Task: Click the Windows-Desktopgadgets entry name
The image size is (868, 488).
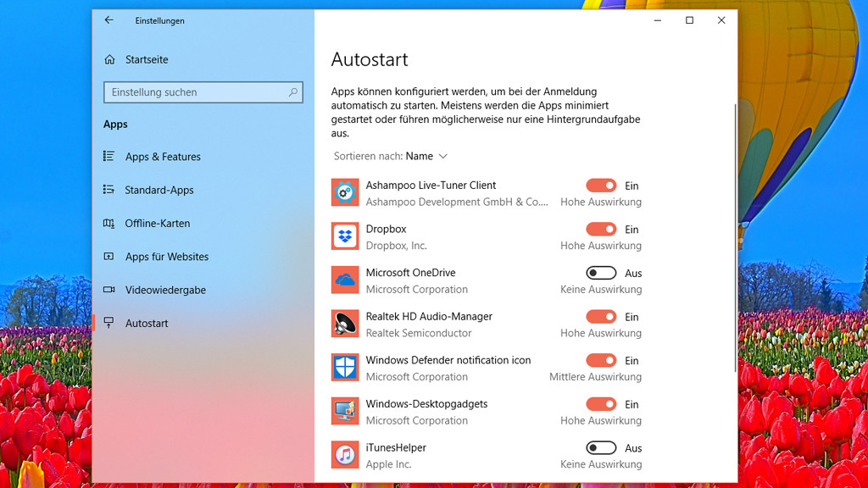Action: click(427, 404)
